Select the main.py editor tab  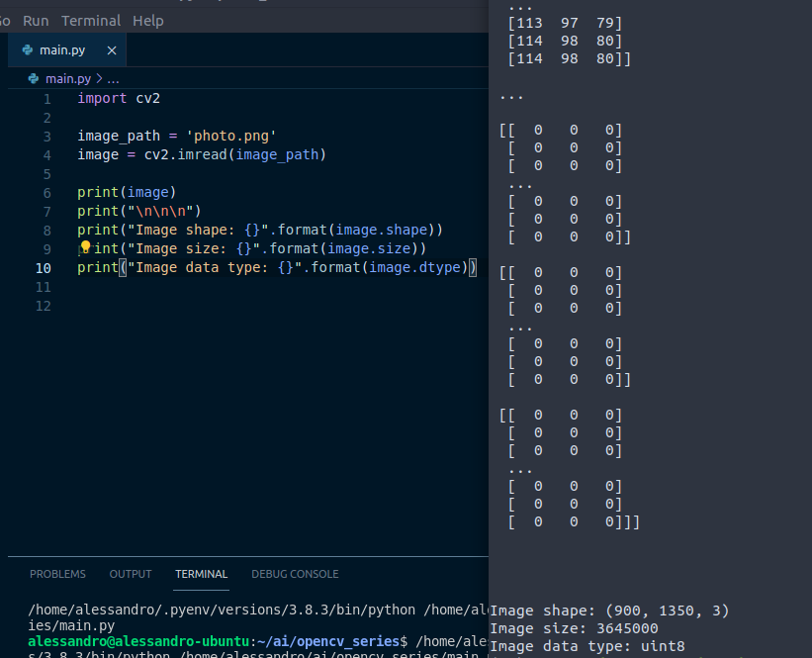click(x=63, y=48)
